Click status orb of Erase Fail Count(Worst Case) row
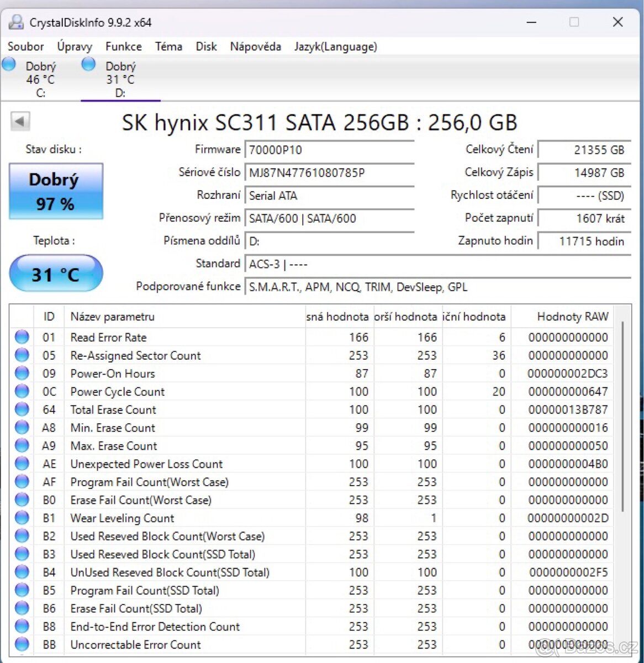The width and height of the screenshot is (644, 663). click(22, 500)
